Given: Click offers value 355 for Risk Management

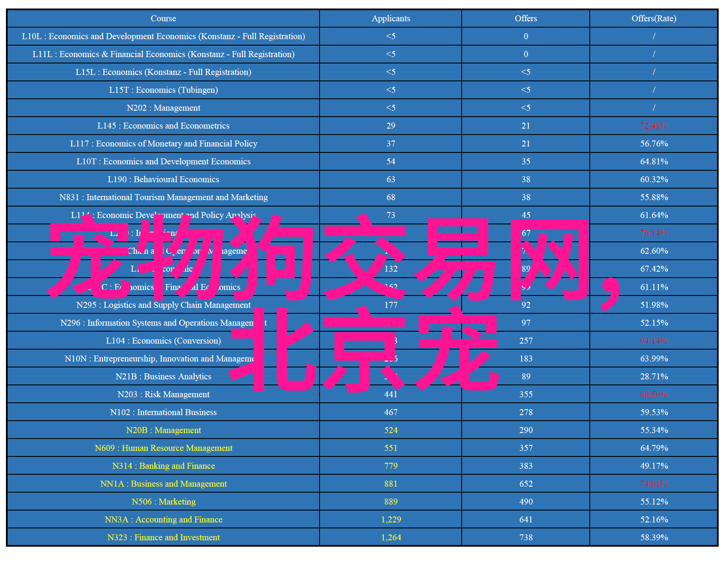Looking at the screenshot, I should 526,394.
